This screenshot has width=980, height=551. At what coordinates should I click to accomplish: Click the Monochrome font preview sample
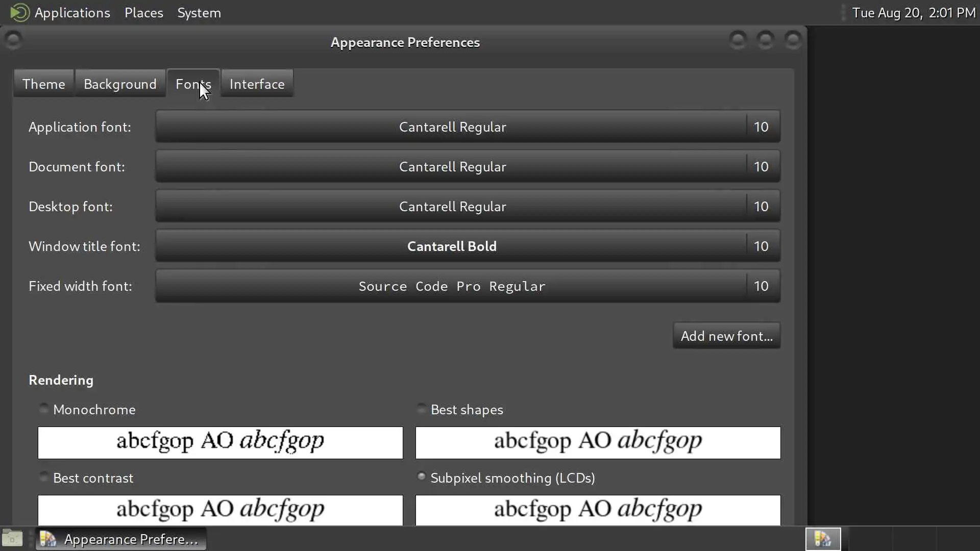click(x=220, y=442)
